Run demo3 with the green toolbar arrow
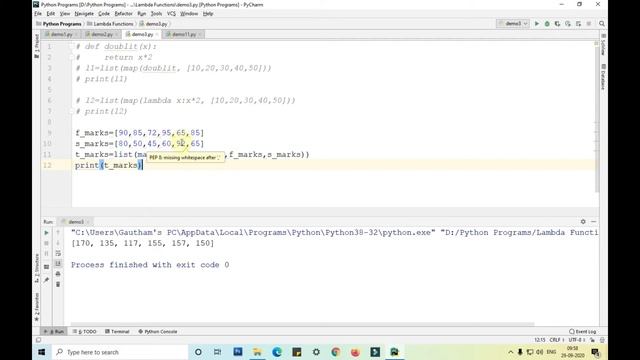 pos(537,24)
